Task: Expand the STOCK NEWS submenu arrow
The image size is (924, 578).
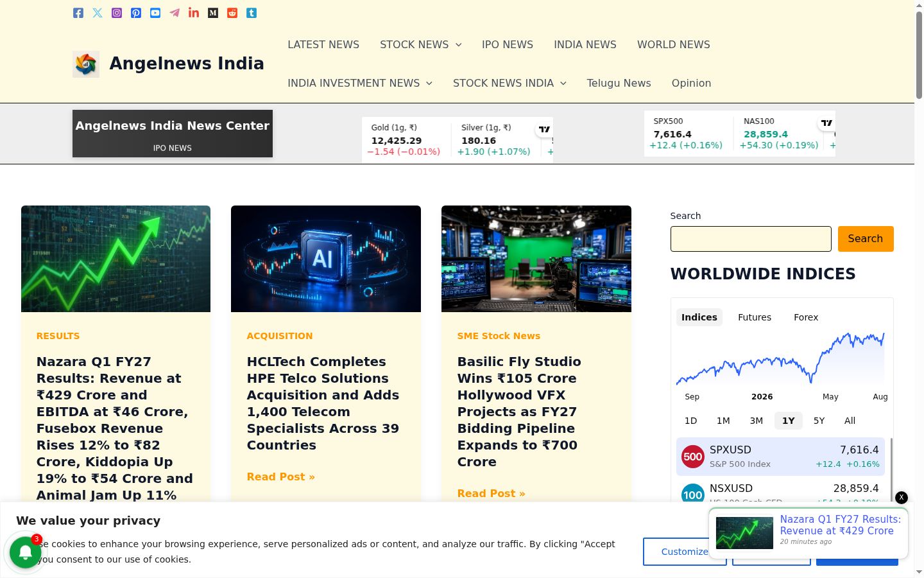Action: point(459,45)
